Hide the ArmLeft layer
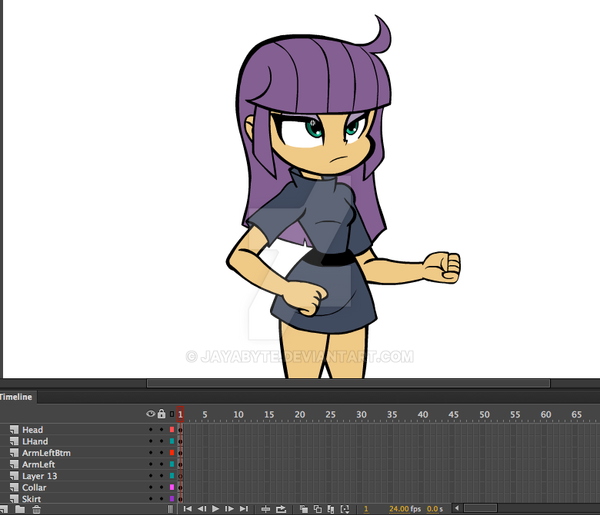 [150, 464]
